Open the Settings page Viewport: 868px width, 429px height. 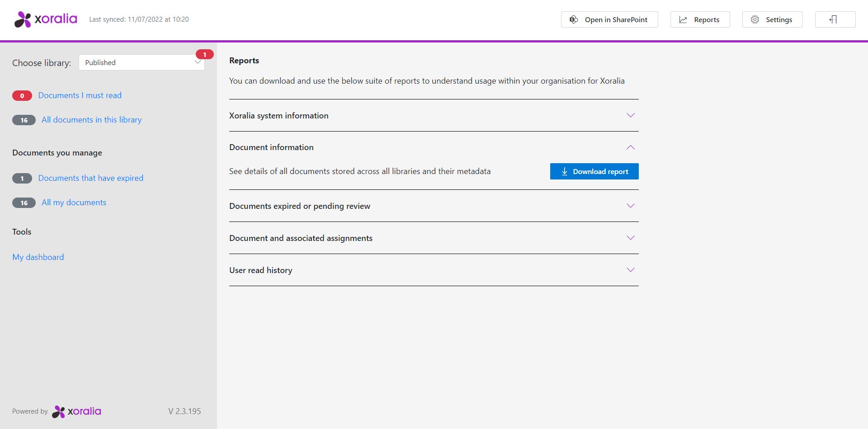(772, 19)
